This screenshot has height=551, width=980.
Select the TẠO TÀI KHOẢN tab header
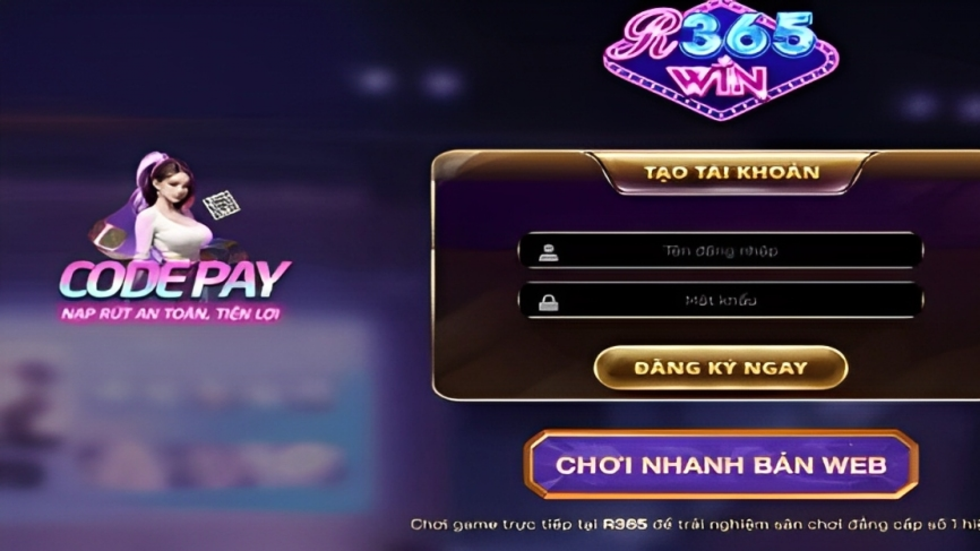pos(731,172)
